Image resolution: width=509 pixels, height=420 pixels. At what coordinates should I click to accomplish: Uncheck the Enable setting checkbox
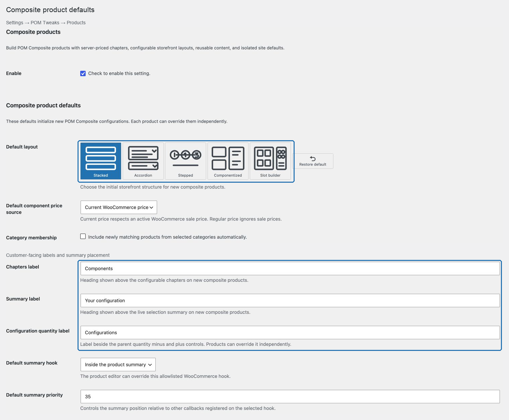point(83,73)
